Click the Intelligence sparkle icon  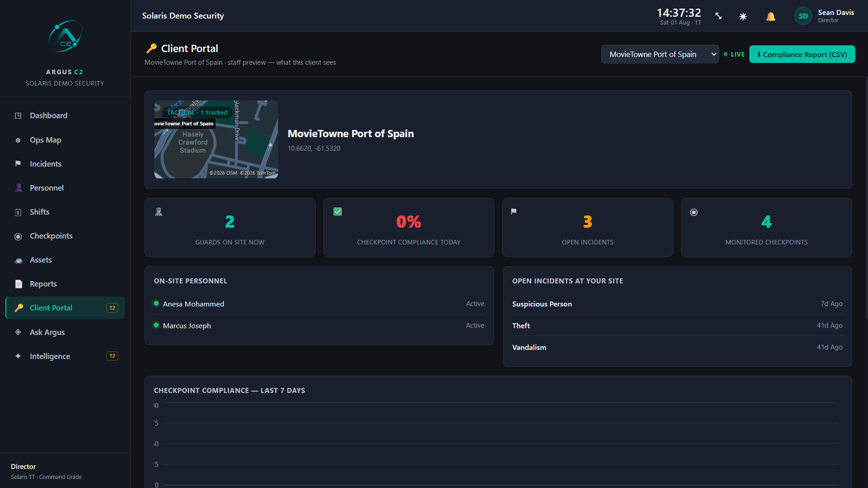[x=18, y=356]
